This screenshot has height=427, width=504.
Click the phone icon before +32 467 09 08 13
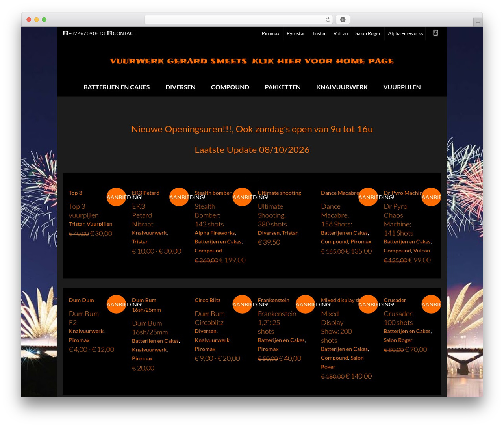point(65,33)
